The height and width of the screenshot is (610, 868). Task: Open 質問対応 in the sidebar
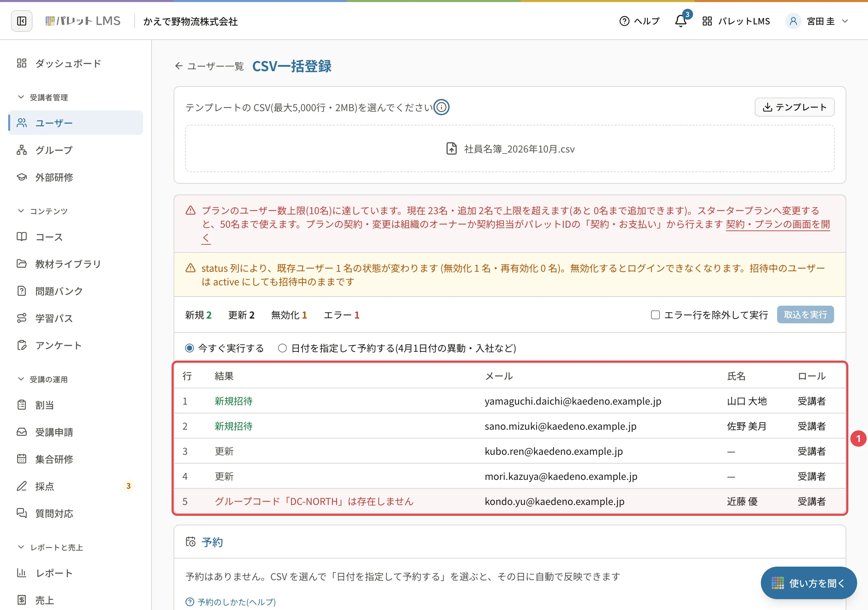[x=76, y=514]
